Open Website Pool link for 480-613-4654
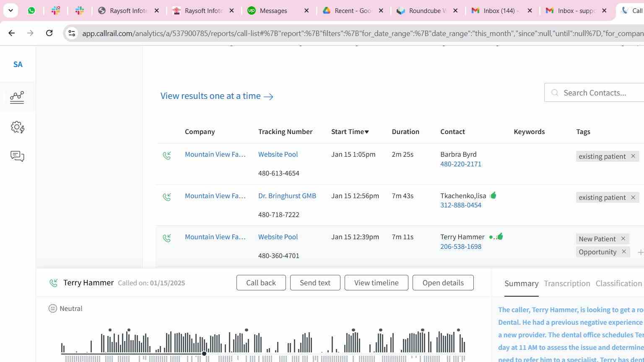The image size is (644, 362). [x=278, y=154]
